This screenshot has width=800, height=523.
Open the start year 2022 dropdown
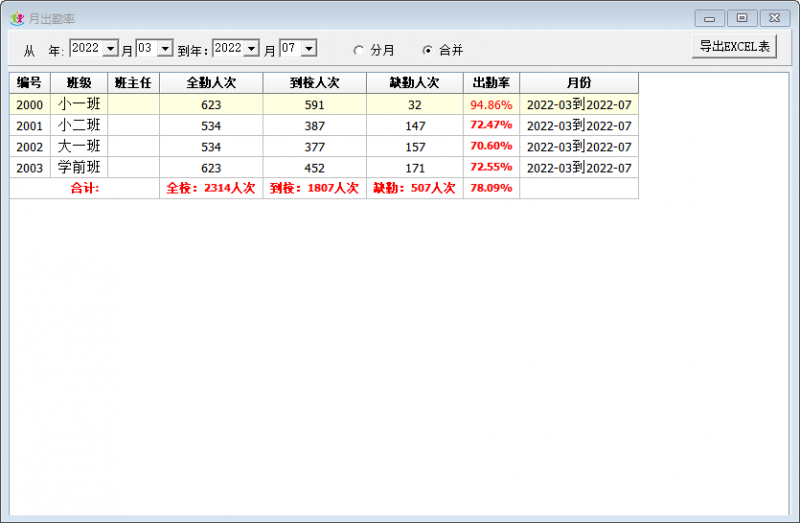pyautogui.click(x=111, y=48)
